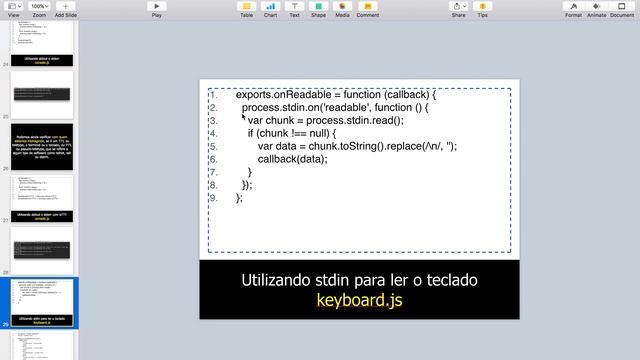This screenshot has height=360, width=640.
Task: Insert a chart
Action: [x=270, y=7]
